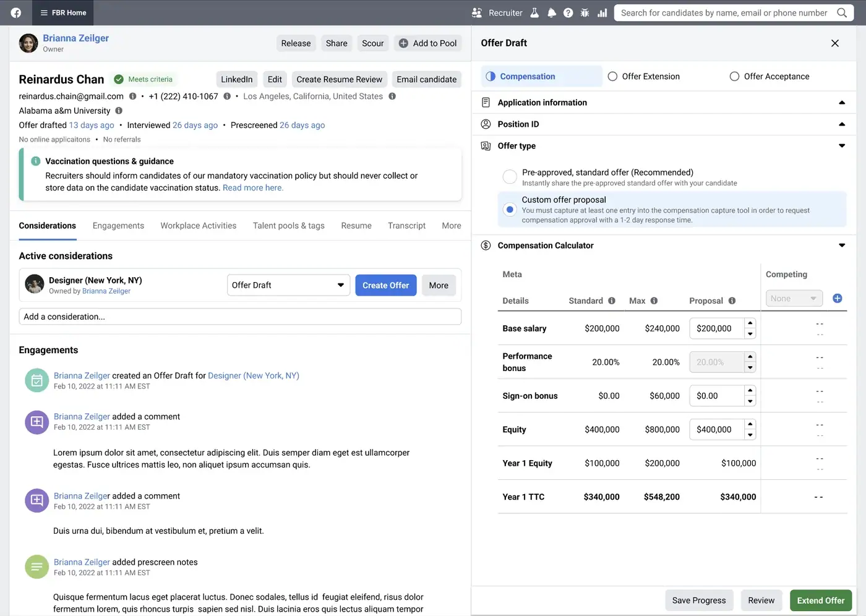866x616 pixels.
Task: Click the Release button
Action: pos(296,43)
